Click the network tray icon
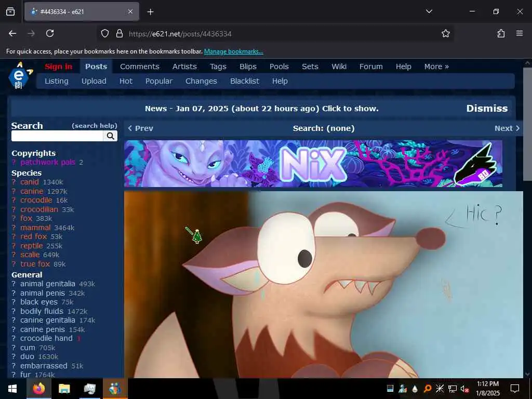This screenshot has height=399, width=532. (x=452, y=389)
